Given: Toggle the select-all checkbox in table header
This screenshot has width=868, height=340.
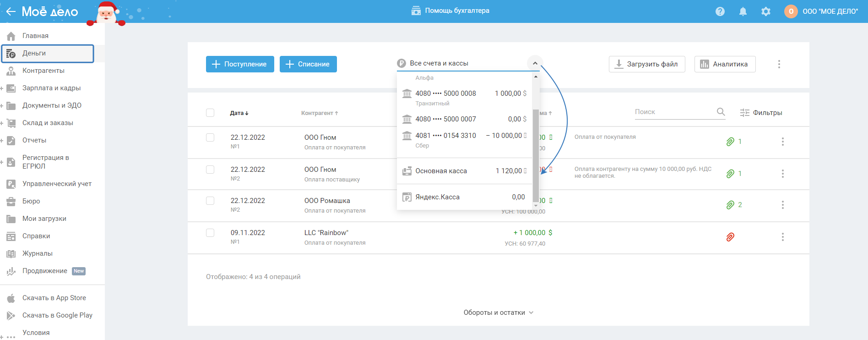Looking at the screenshot, I should (210, 113).
